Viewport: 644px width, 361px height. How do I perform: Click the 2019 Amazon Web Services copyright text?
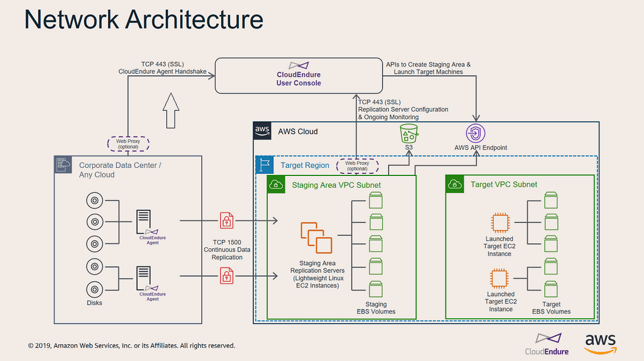(131, 346)
